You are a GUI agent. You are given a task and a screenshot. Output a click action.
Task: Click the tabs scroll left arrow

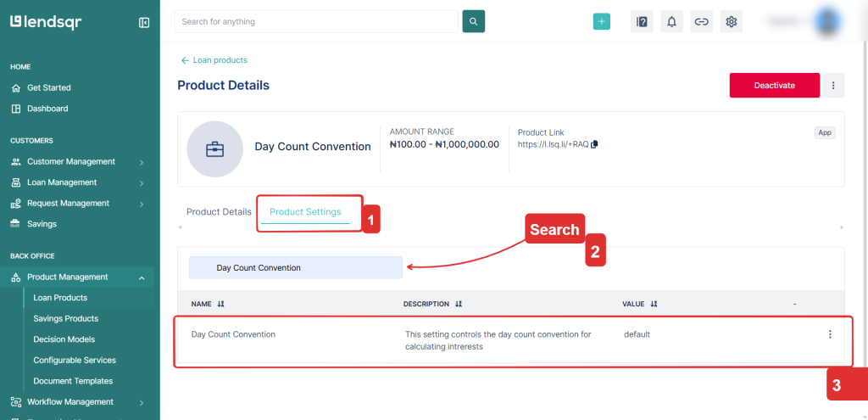pyautogui.click(x=180, y=227)
